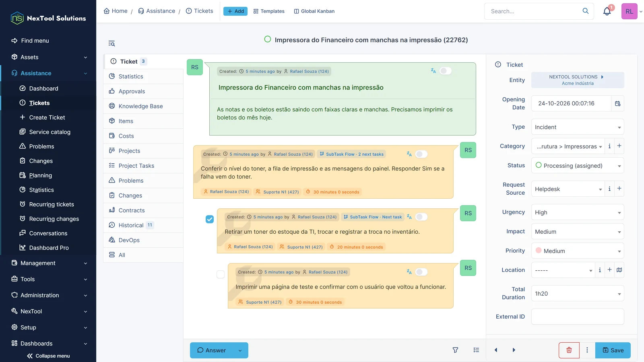Toggle the side panel search-list icon
The height and width of the screenshot is (362, 644).
point(111,43)
